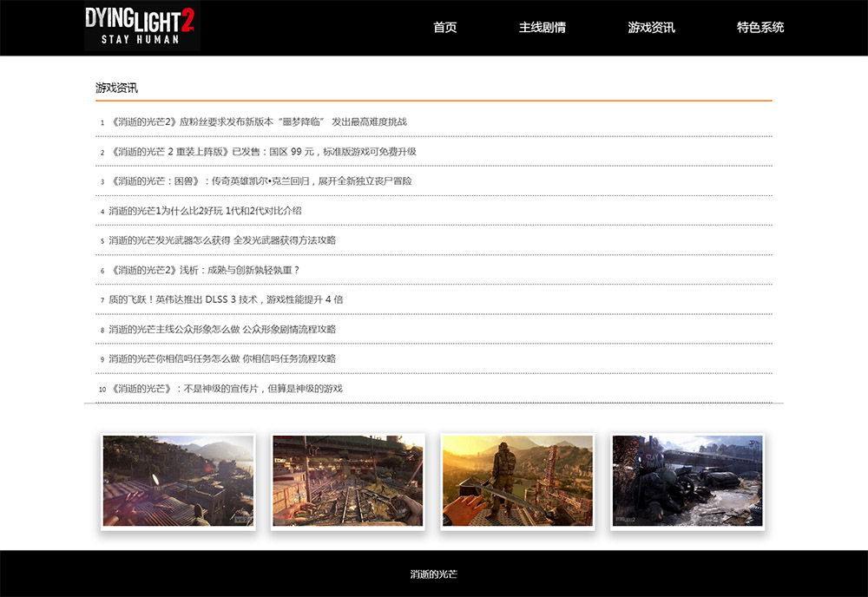This screenshot has width=868, height=597.
Task: Click the footer text 消逝的光芒
Action: point(434,574)
